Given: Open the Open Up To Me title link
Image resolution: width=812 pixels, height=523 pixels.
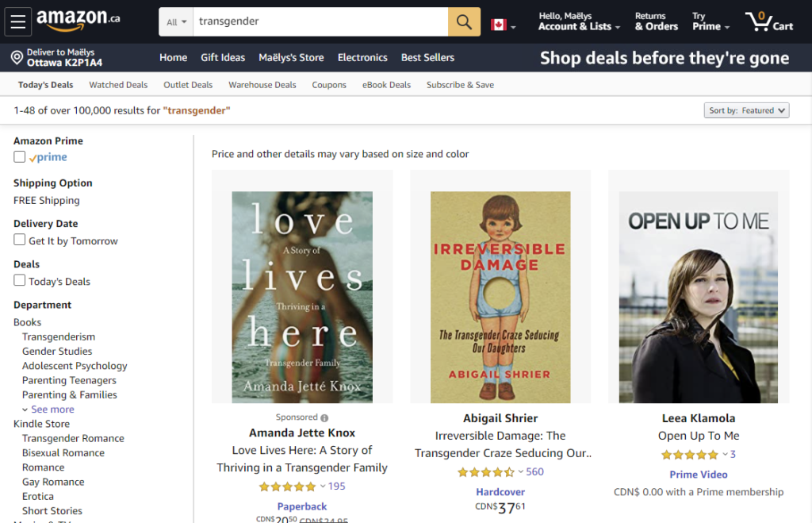Looking at the screenshot, I should click(699, 436).
